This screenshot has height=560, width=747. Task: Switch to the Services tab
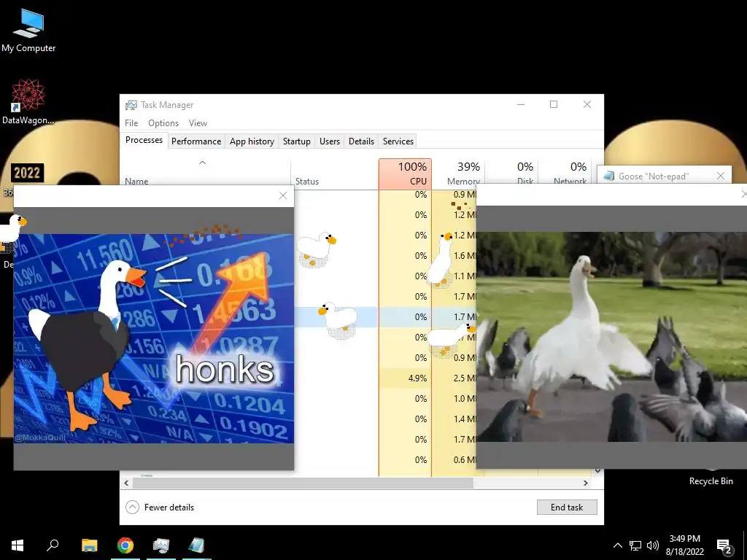pyautogui.click(x=398, y=141)
